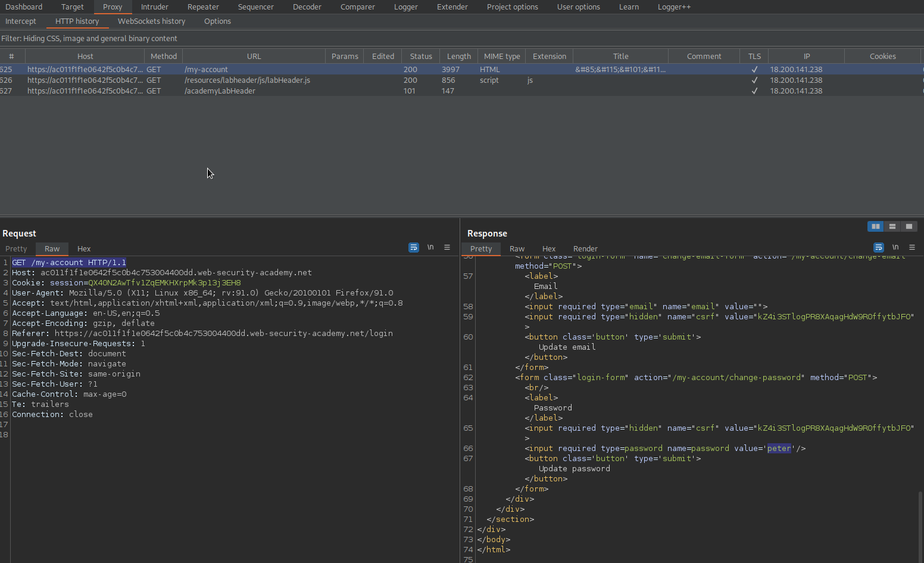Click TLS checkmark for /my-account row
Image resolution: width=924 pixels, height=563 pixels.
tap(754, 70)
